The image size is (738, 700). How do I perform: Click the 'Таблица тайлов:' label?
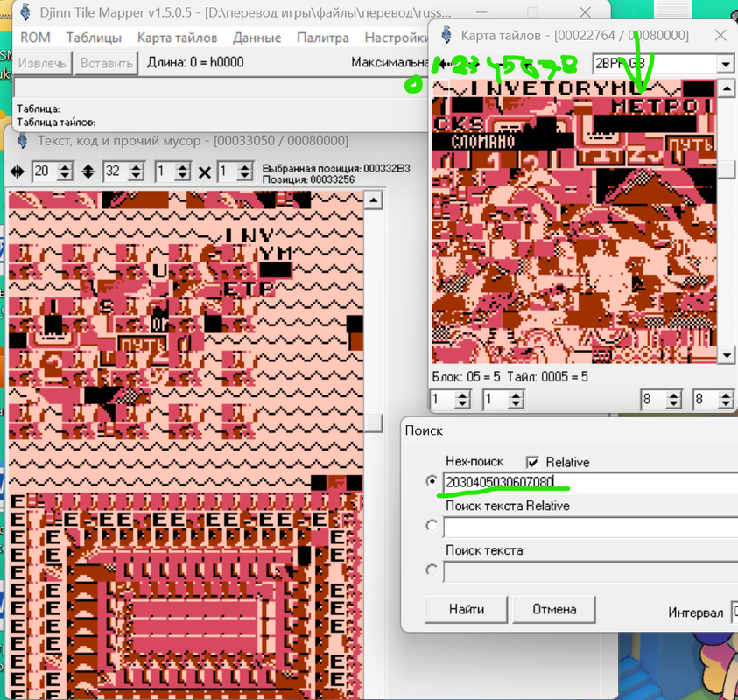pos(56,122)
